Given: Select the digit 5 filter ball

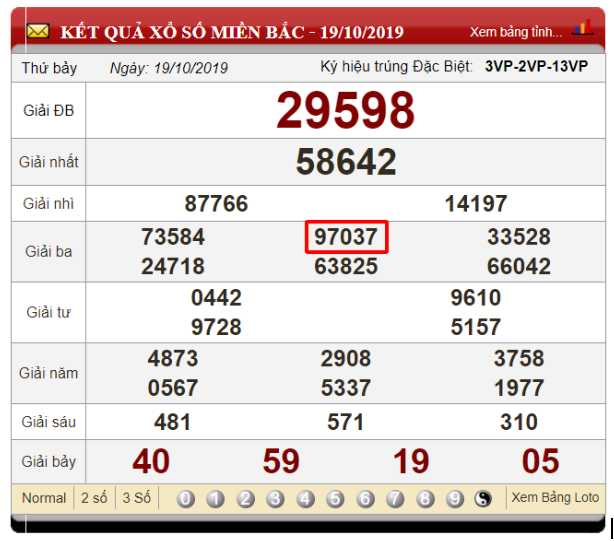Looking at the screenshot, I should click(336, 499).
